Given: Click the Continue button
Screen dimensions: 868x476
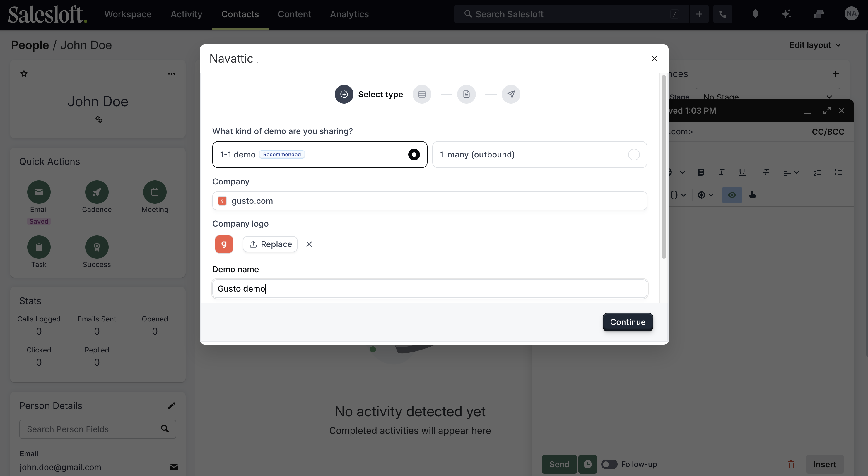Looking at the screenshot, I should (628, 322).
